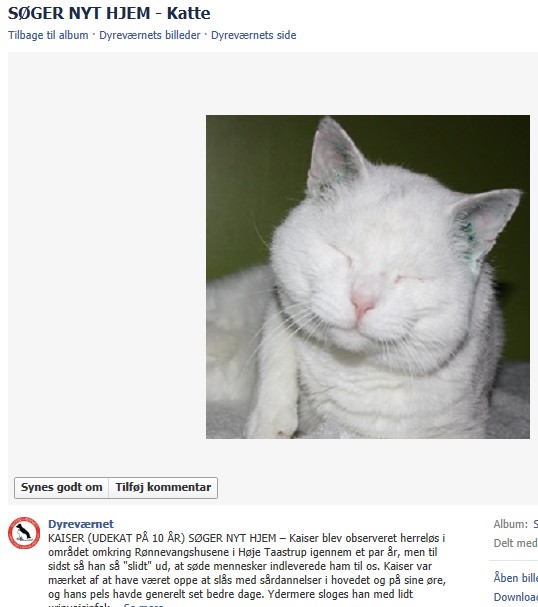The width and height of the screenshot is (538, 607).
Task: Click the 'Download' link
Action: (516, 597)
